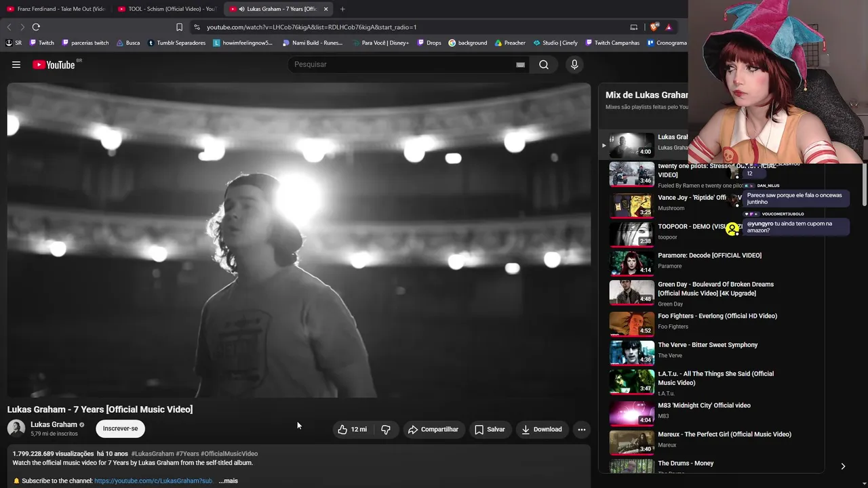Play TOOPOOR DEMO thumbnail
Viewport: 868px width, 488px height.
point(631,234)
